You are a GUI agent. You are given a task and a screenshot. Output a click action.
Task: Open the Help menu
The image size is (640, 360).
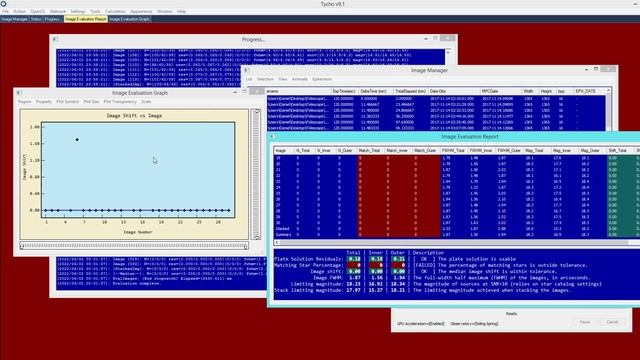181,11
